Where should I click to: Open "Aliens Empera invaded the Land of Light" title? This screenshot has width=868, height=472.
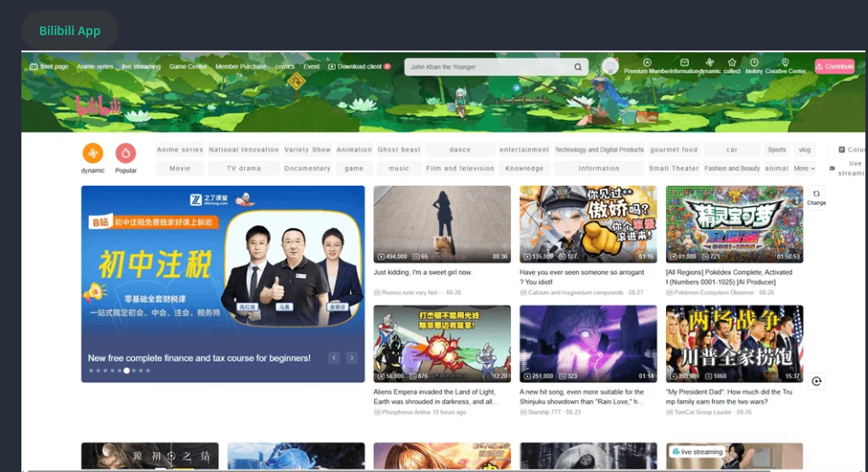coord(436,397)
